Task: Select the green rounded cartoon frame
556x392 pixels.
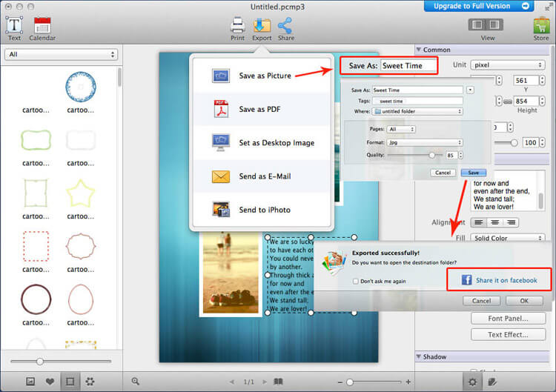Action: [x=36, y=140]
